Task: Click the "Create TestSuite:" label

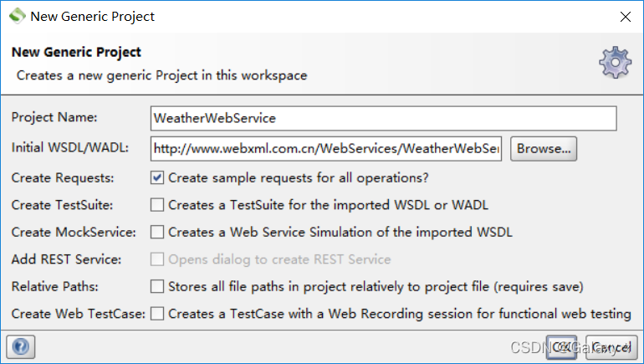Action: pyautogui.click(x=62, y=205)
